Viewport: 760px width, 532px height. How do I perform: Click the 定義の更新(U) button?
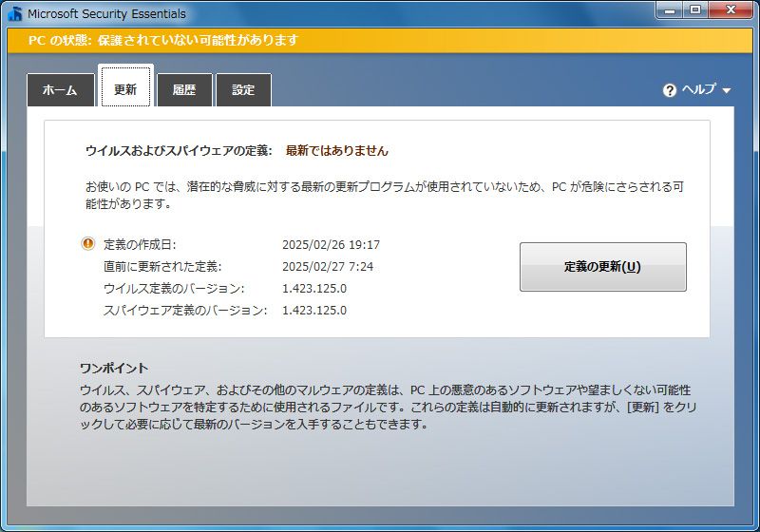603,267
